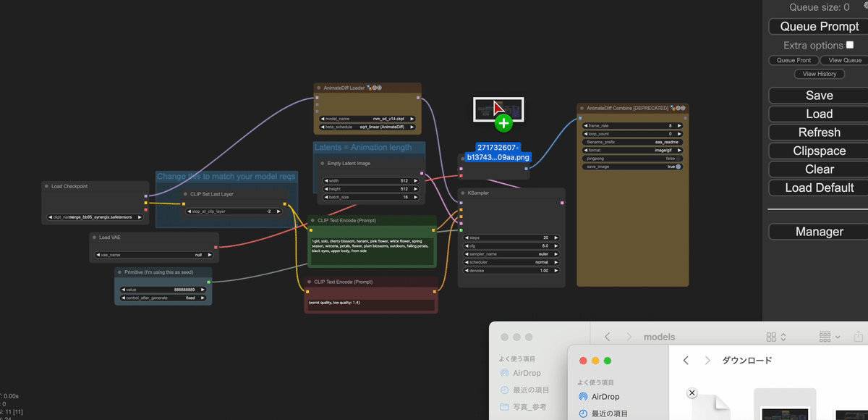The image size is (868, 420).
Task: Collapse the Load Checkpoint node title dot
Action: (x=46, y=186)
